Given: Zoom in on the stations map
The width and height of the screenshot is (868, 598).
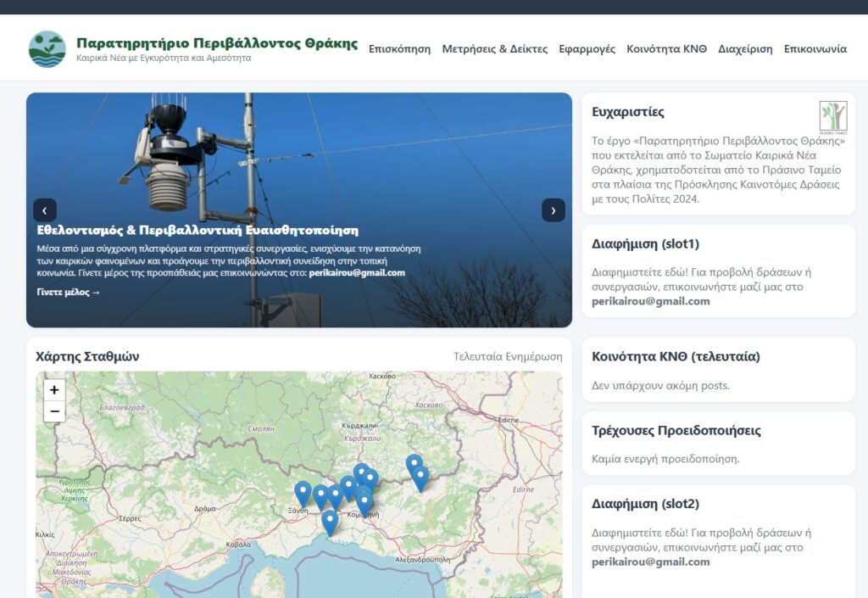Looking at the screenshot, I should 54,390.
